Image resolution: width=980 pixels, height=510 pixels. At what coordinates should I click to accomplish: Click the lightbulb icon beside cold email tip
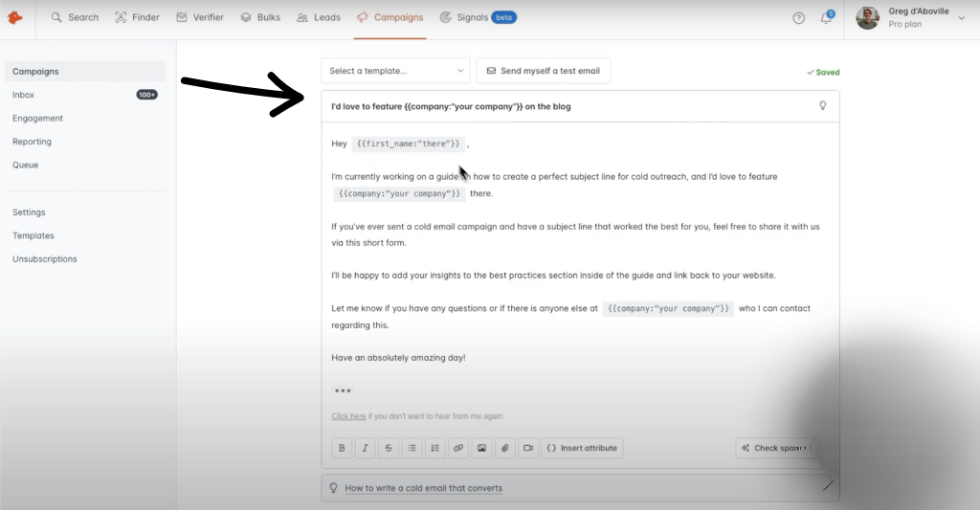(334, 488)
